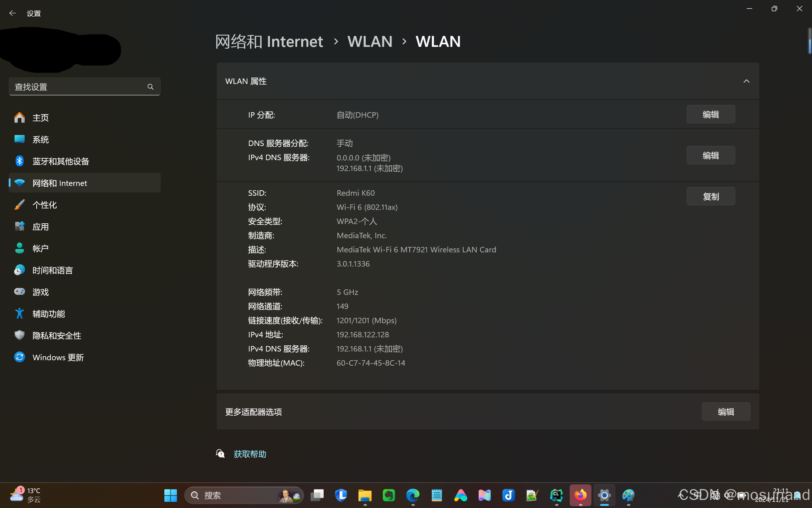The image size is (812, 508).
Task: Click the vertical scrollbar on right edge
Action: 809,45
